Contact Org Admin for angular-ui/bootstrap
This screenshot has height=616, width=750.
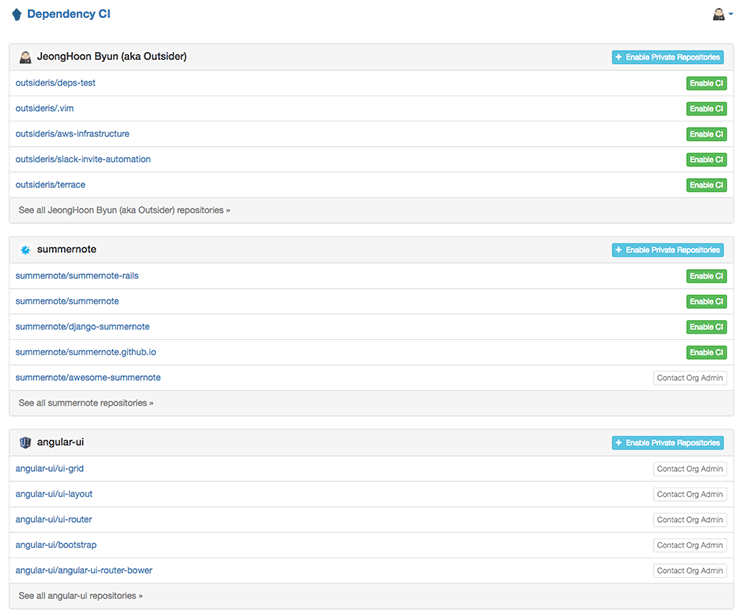(x=690, y=545)
